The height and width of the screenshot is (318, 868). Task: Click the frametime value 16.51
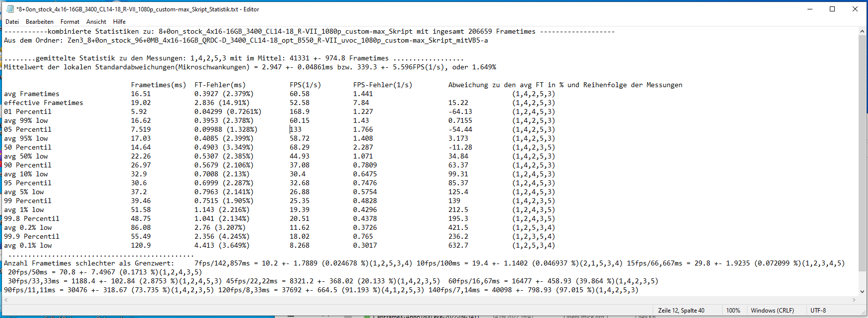coord(141,94)
